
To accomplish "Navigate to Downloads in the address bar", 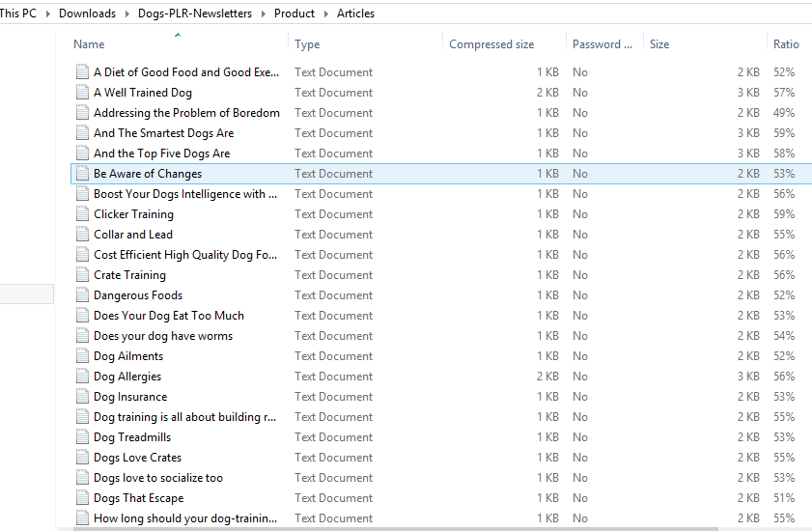I will pos(87,14).
